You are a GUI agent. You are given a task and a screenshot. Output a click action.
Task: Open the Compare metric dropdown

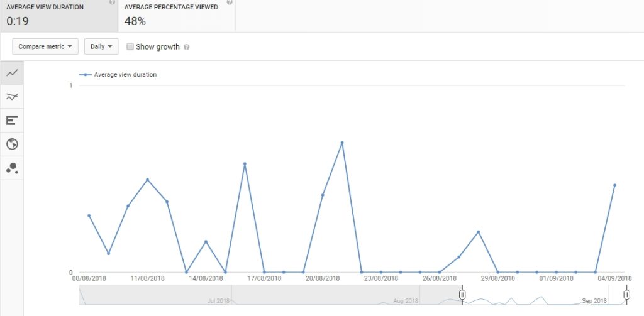pos(45,46)
